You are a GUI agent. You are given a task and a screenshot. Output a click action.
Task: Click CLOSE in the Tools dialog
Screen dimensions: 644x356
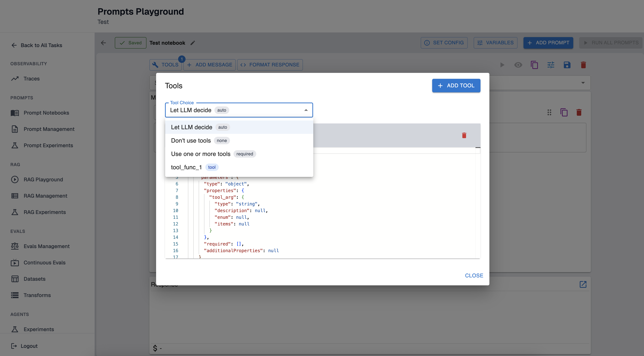point(474,275)
